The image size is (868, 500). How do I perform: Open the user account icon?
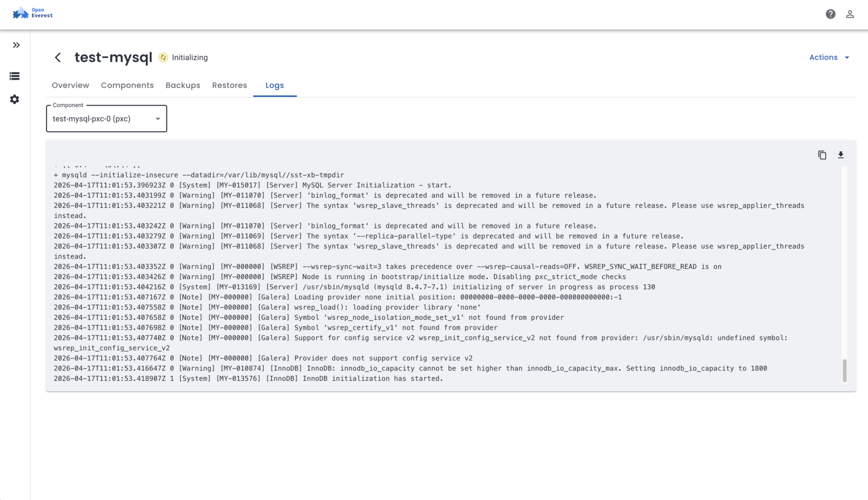click(x=850, y=14)
